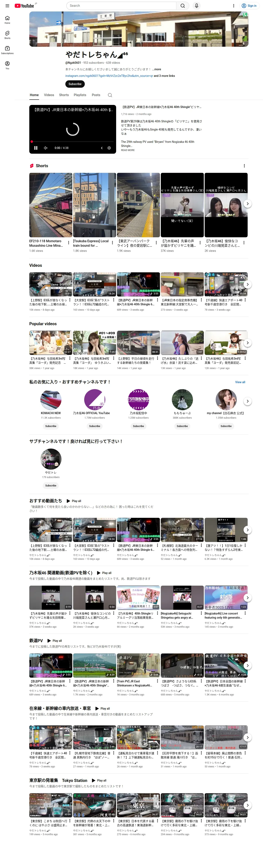Show next おすすめ動画たち items arrow

coord(247,530)
